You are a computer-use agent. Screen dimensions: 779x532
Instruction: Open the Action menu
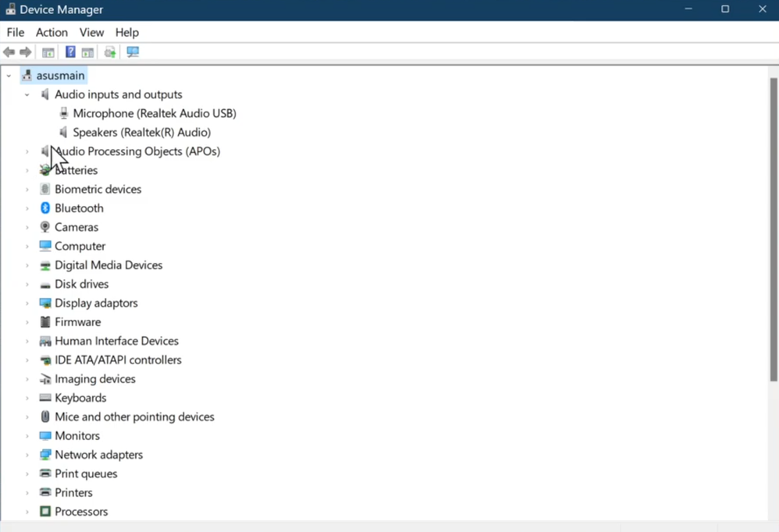tap(52, 32)
